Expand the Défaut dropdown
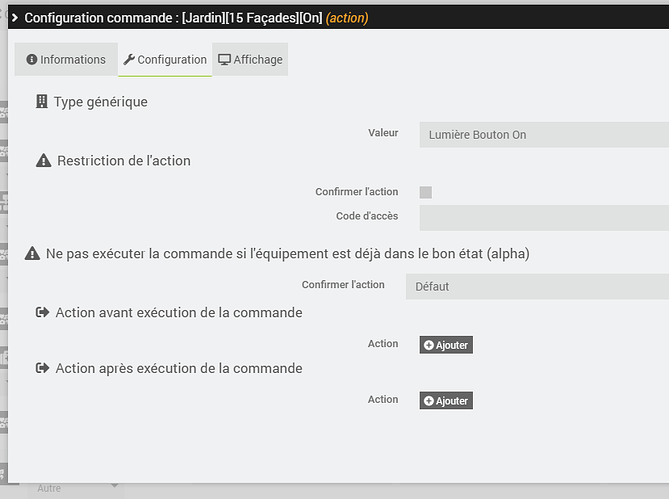 [x=537, y=286]
